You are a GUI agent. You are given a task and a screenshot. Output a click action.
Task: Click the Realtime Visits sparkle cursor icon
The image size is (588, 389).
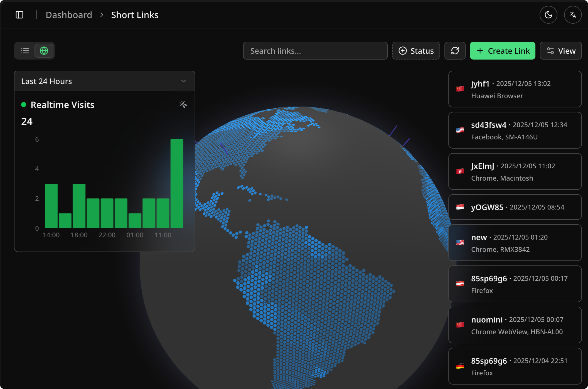183,105
